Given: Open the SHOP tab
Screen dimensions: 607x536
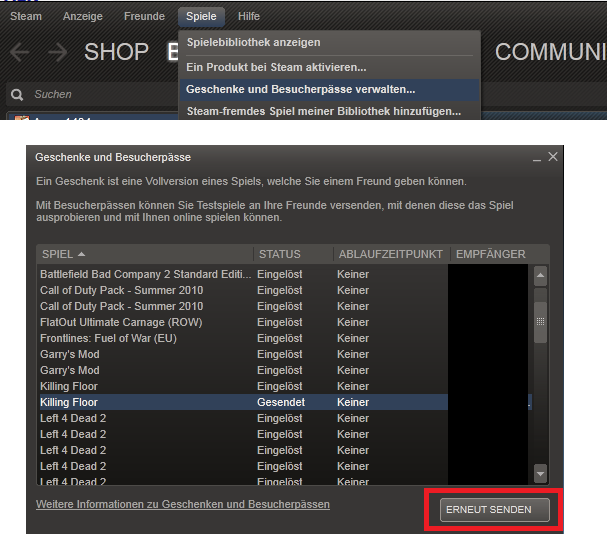Looking at the screenshot, I should click(x=116, y=52).
